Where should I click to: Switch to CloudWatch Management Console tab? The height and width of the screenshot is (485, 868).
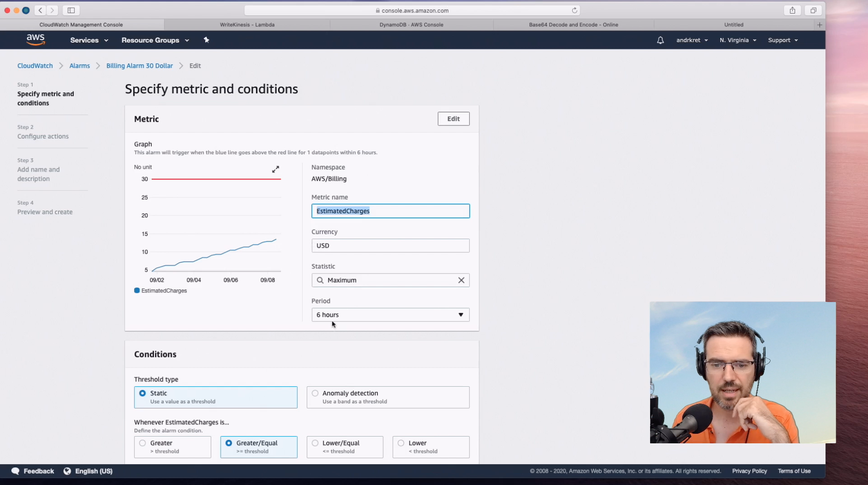point(81,25)
